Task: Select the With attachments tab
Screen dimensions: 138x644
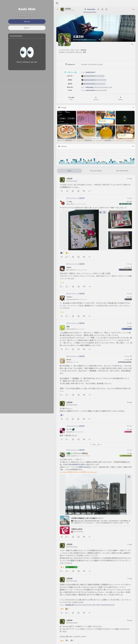Action: tap(122, 171)
